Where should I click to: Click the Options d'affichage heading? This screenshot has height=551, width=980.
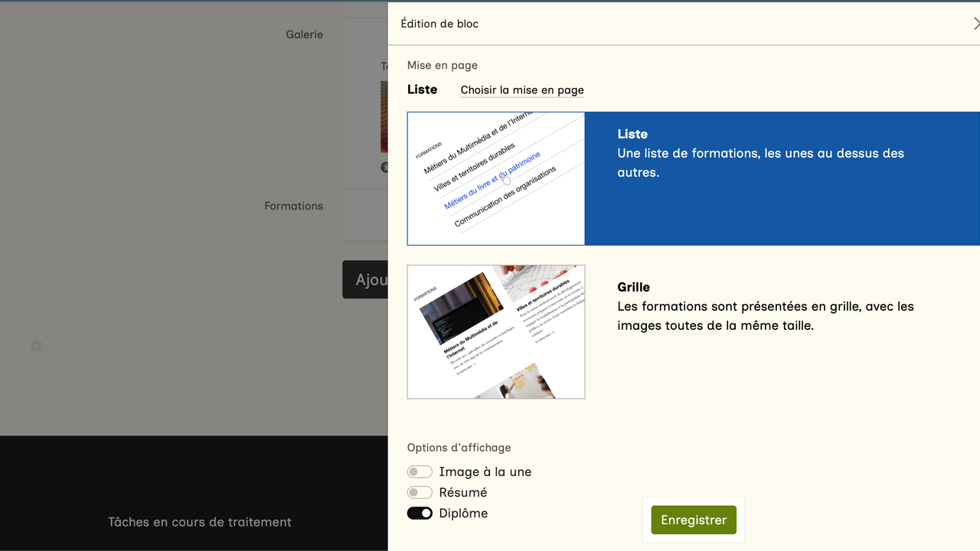459,448
